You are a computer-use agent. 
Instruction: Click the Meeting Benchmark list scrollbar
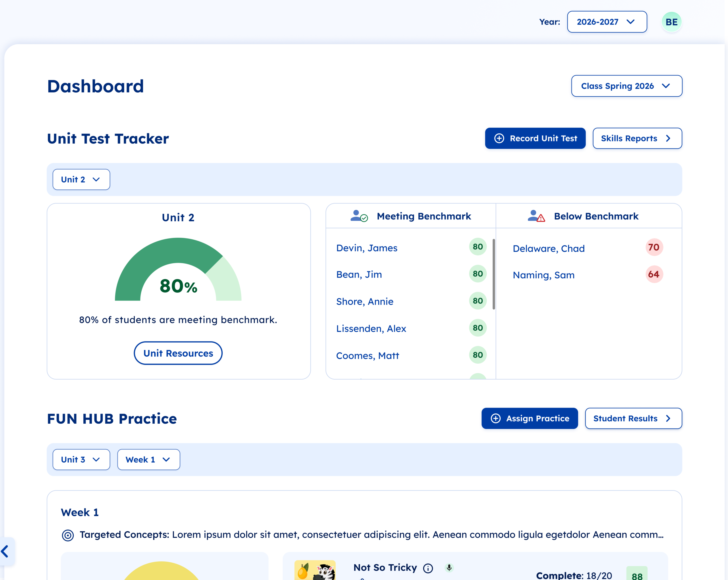pos(494,274)
